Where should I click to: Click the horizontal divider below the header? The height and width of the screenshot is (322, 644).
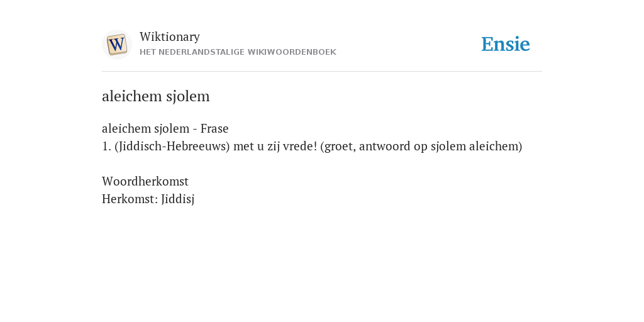322,72
